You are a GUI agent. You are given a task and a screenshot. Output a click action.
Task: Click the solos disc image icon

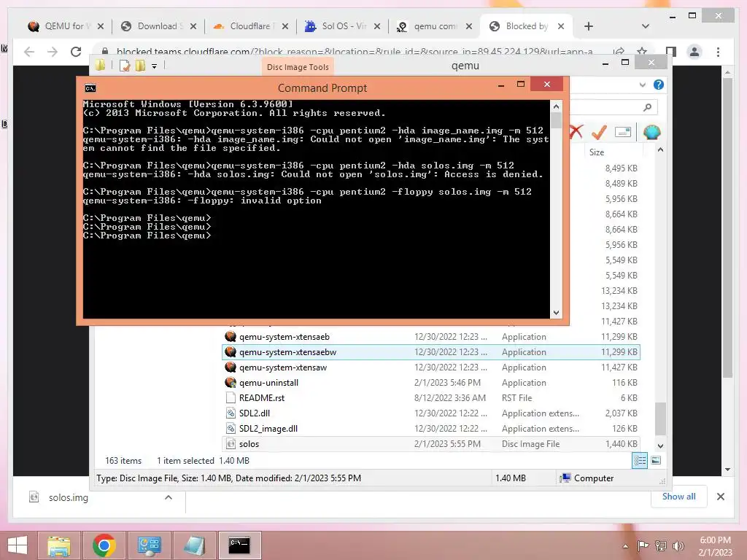click(x=231, y=444)
